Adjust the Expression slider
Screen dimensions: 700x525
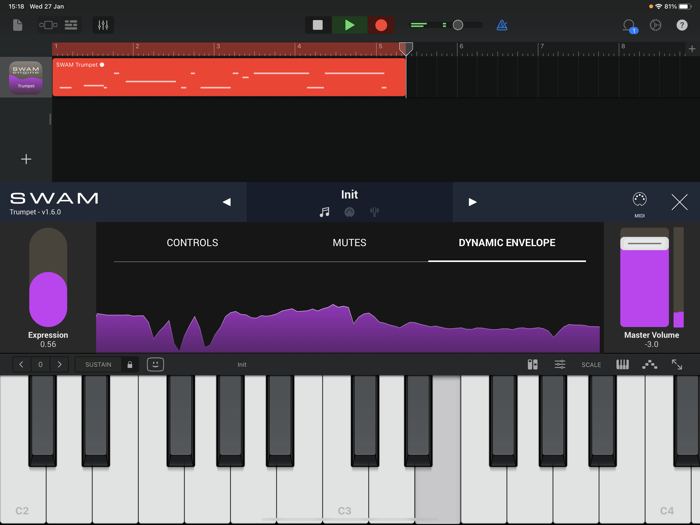(x=48, y=277)
